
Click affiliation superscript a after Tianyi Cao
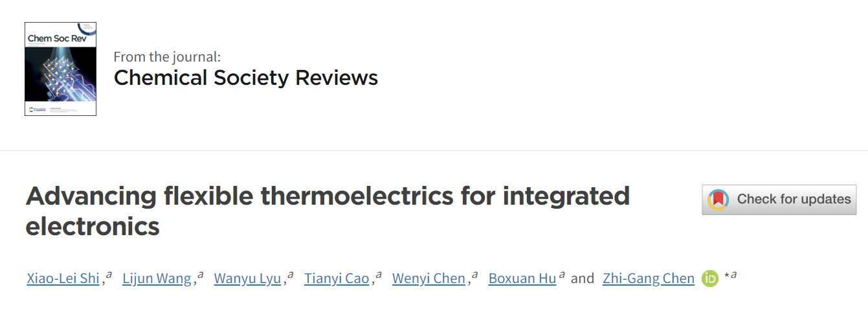click(x=379, y=275)
